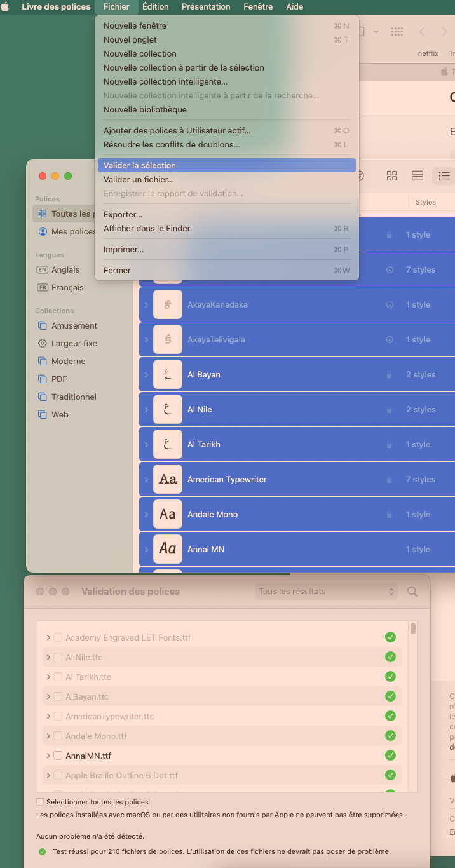Click the Français language icon
The image size is (455, 868).
pyautogui.click(x=43, y=288)
